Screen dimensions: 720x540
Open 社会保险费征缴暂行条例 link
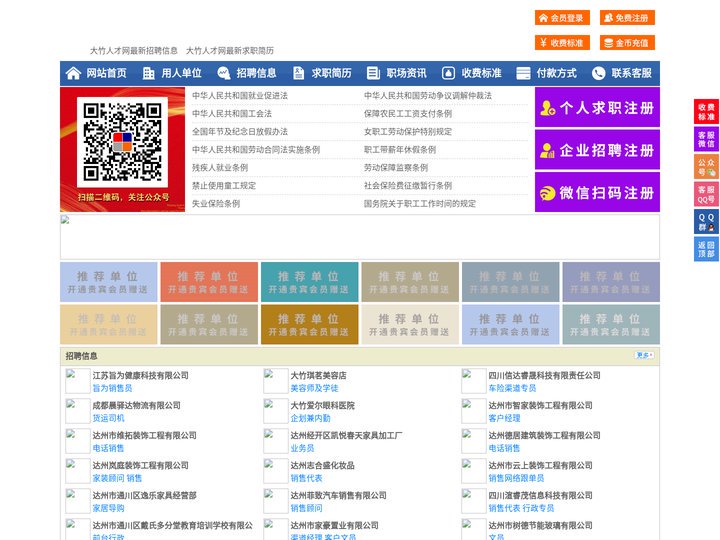(x=408, y=186)
